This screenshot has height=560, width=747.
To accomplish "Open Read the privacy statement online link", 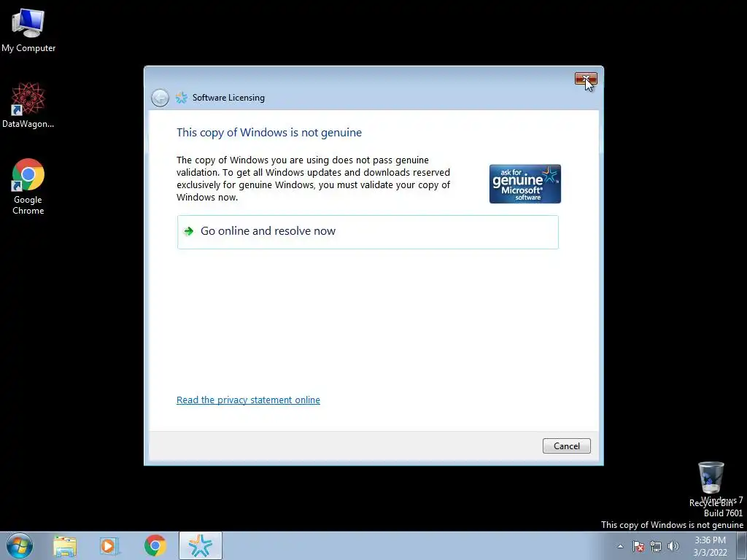I will (x=248, y=400).
